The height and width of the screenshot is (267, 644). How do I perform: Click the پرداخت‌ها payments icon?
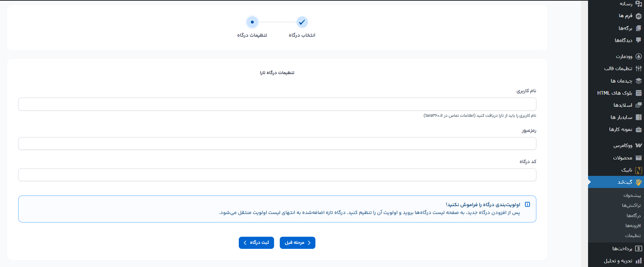(639, 248)
